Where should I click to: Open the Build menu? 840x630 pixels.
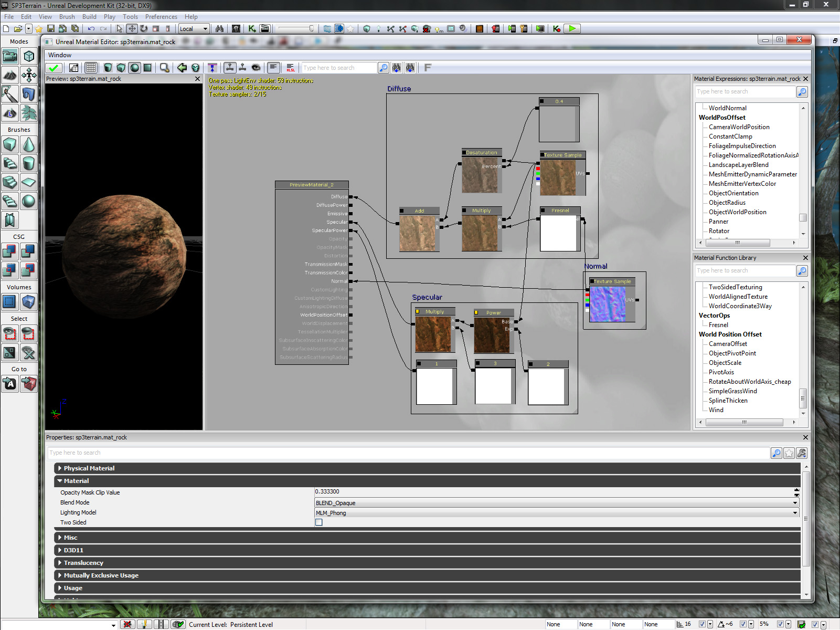89,17
